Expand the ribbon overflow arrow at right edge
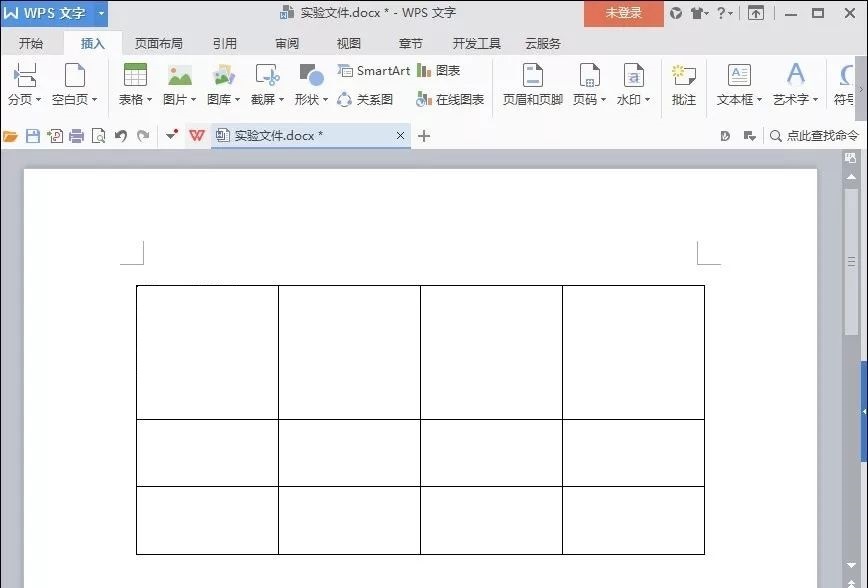Screen dimensions: 868x588 tap(861, 89)
